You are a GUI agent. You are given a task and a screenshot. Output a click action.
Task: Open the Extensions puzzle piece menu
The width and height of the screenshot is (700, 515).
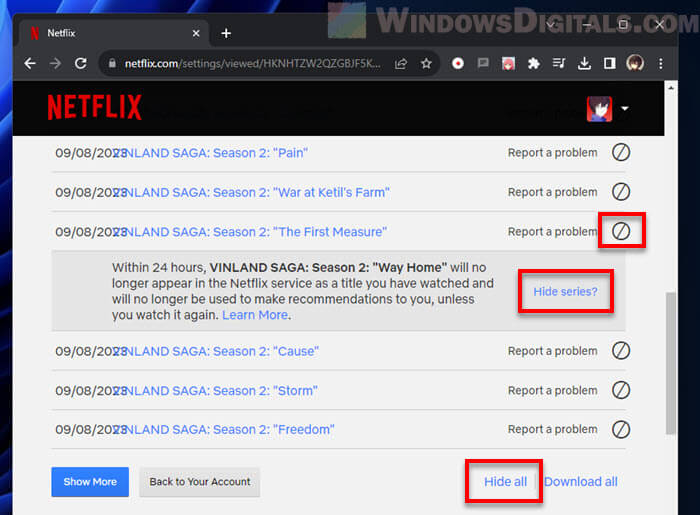(x=533, y=63)
